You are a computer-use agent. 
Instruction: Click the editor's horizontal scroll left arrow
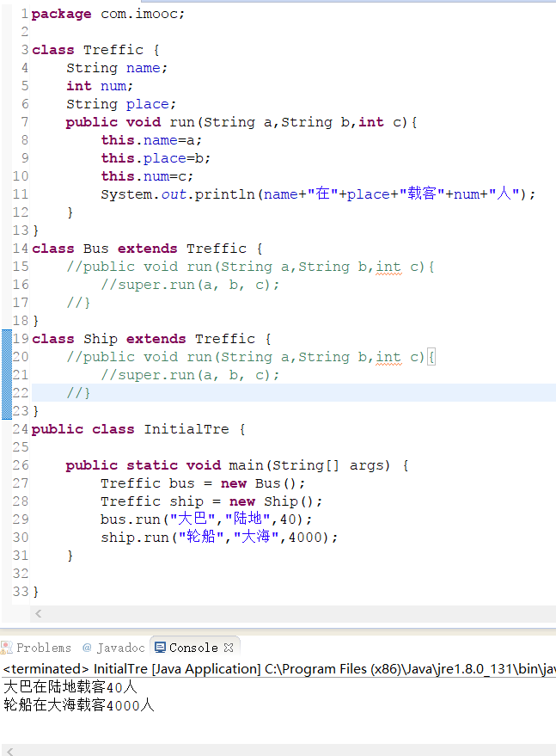pyautogui.click(x=39, y=613)
